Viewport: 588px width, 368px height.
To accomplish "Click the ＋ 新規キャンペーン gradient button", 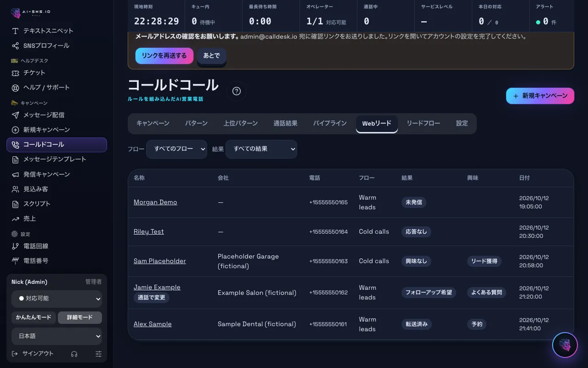I will coord(540,96).
